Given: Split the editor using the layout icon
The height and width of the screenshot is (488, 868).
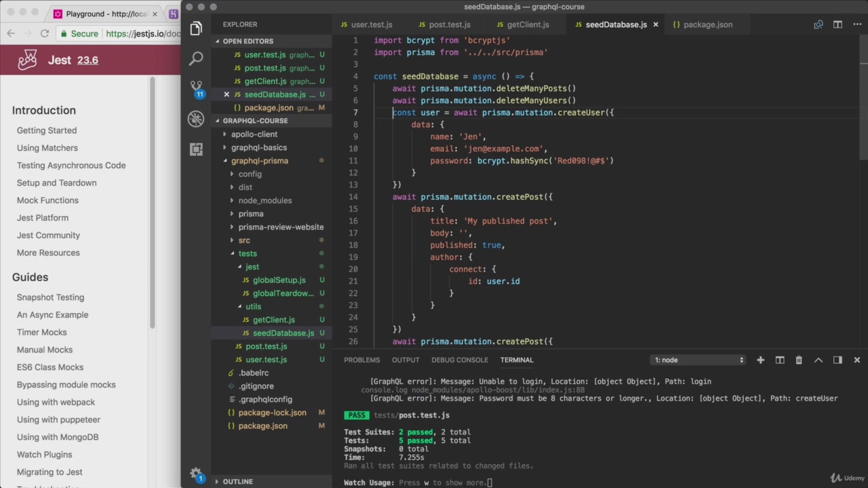Looking at the screenshot, I should [837, 24].
